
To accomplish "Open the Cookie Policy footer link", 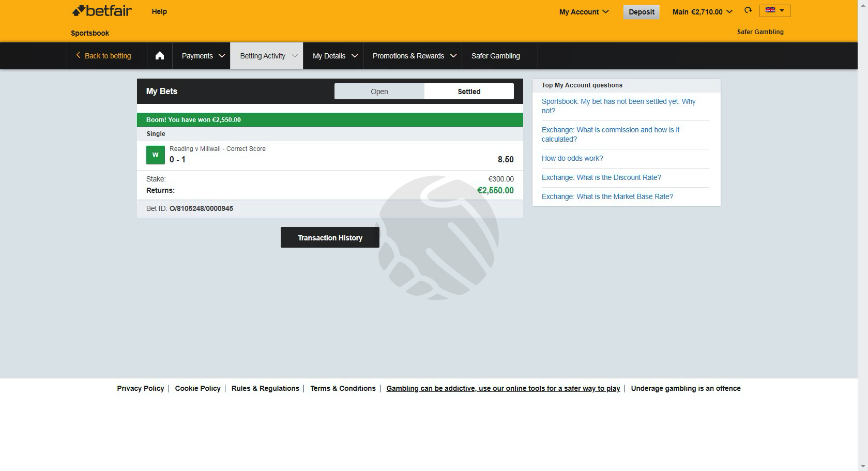I will click(198, 388).
